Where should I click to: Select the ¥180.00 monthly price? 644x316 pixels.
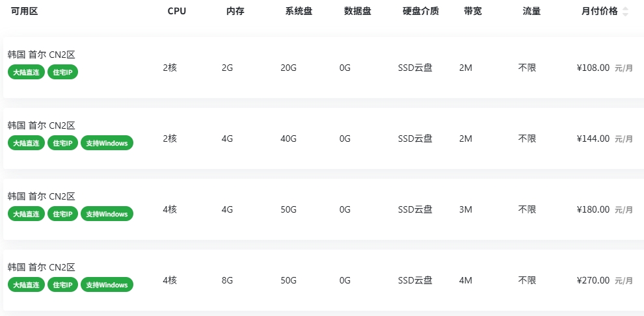click(x=593, y=209)
